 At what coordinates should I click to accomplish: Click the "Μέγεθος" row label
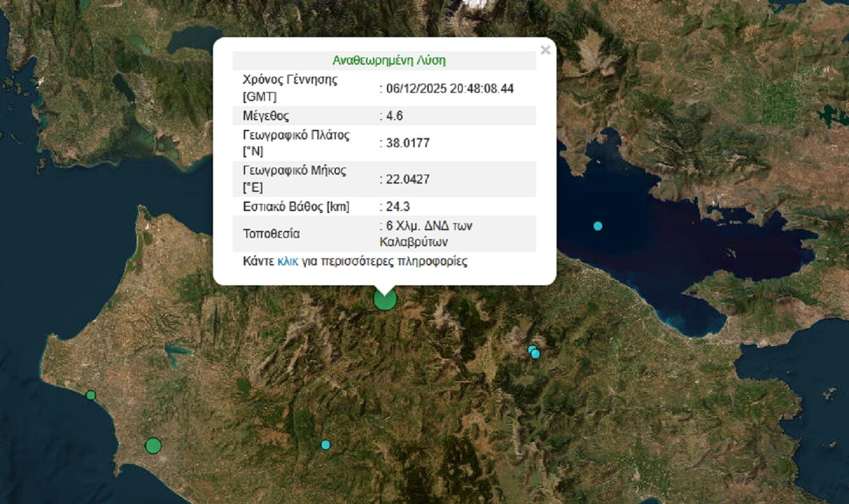coord(266,116)
